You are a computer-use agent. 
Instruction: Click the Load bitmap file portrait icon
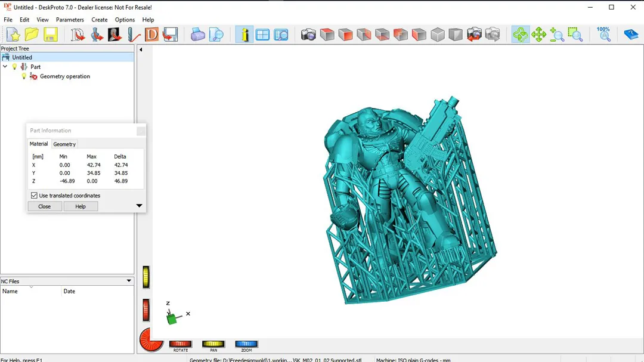(114, 35)
